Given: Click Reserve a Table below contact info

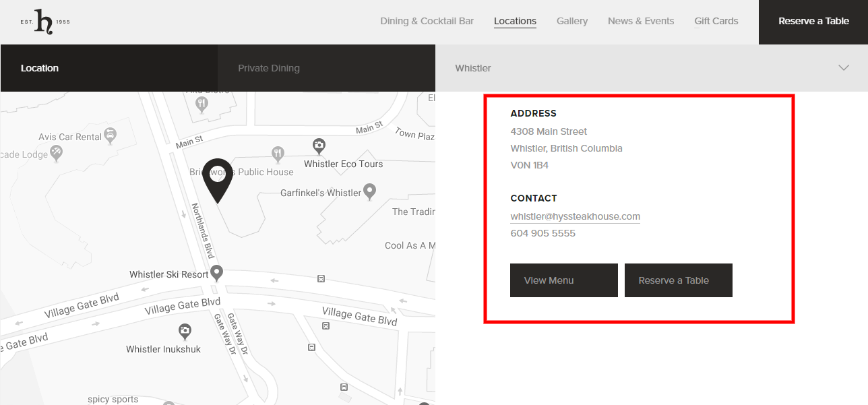Looking at the screenshot, I should point(678,280).
